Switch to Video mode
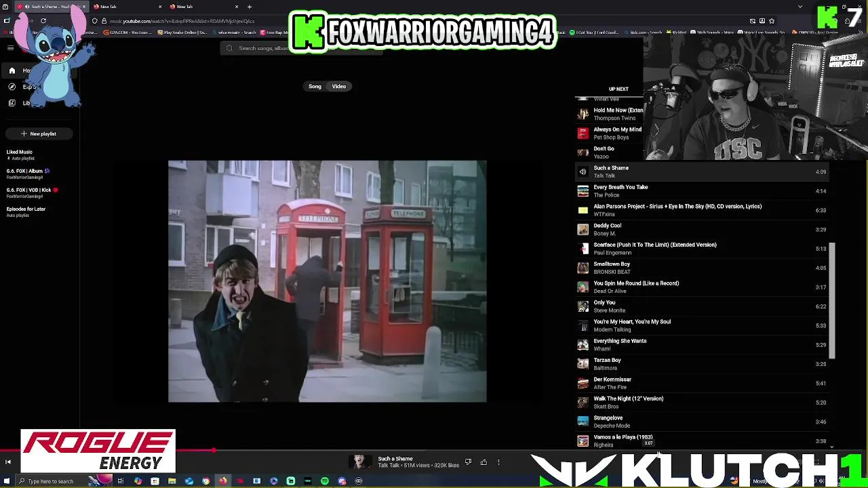 click(x=339, y=87)
